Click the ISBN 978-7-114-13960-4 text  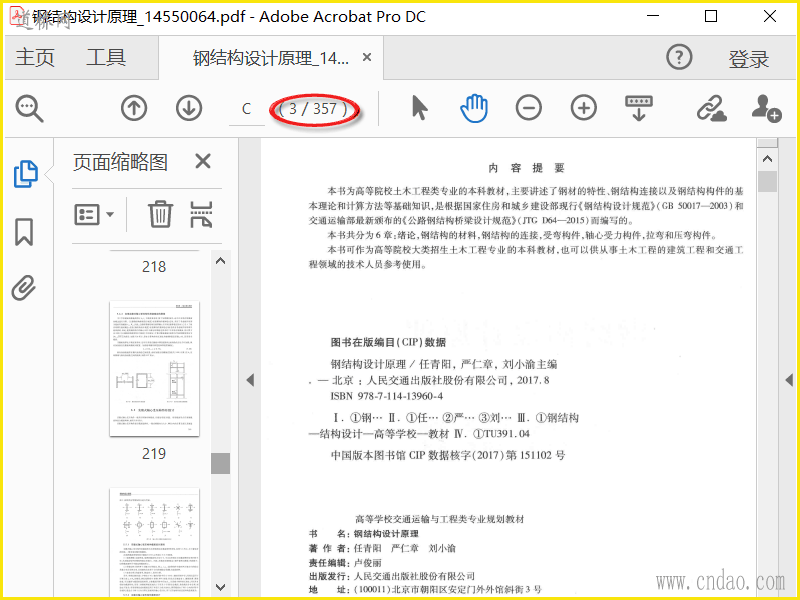387,396
